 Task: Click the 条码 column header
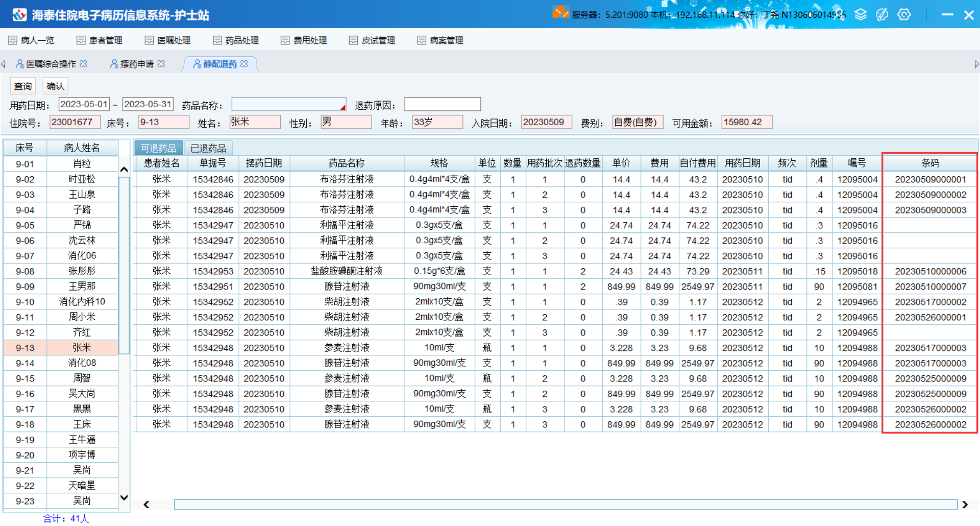(930, 163)
